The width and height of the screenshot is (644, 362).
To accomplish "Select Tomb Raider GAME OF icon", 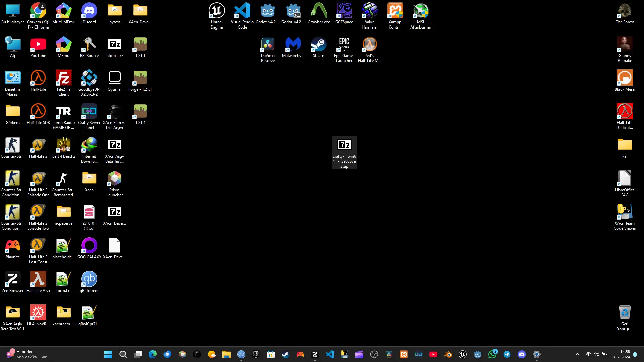I will coord(63,116).
